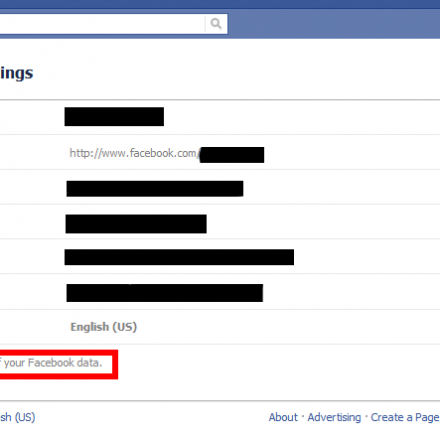Click the English (US) language setting
The width and height of the screenshot is (440, 440).
pos(104,327)
